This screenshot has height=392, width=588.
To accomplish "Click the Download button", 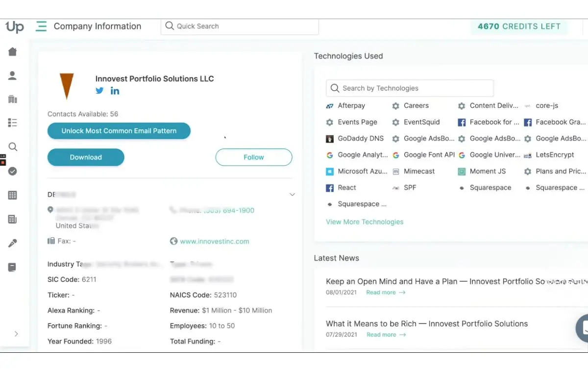I will [x=86, y=157].
